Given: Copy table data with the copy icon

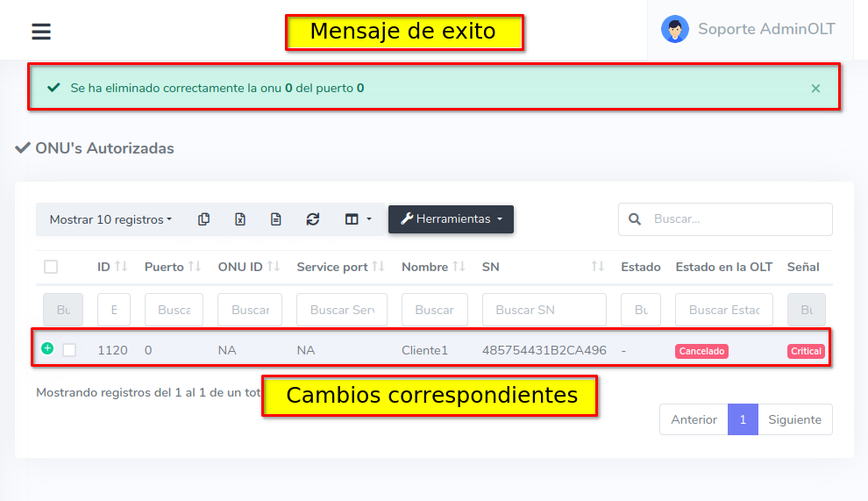Looking at the screenshot, I should tap(203, 219).
